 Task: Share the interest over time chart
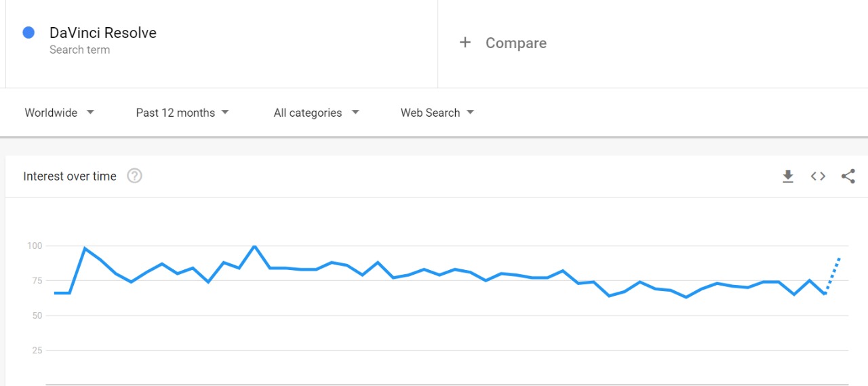(x=848, y=176)
